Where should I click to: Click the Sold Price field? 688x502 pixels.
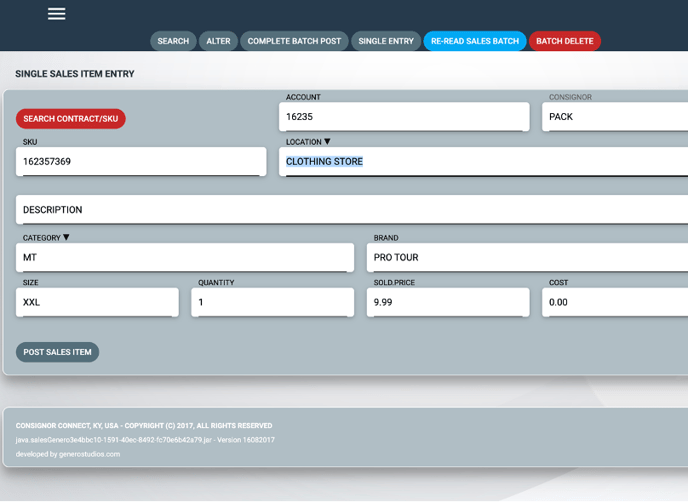point(447,302)
